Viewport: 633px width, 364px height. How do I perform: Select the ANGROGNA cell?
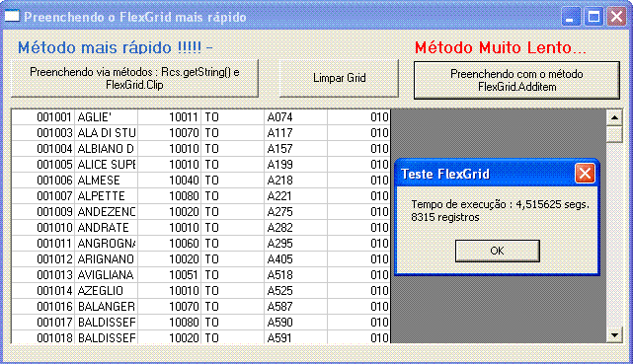pos(107,244)
